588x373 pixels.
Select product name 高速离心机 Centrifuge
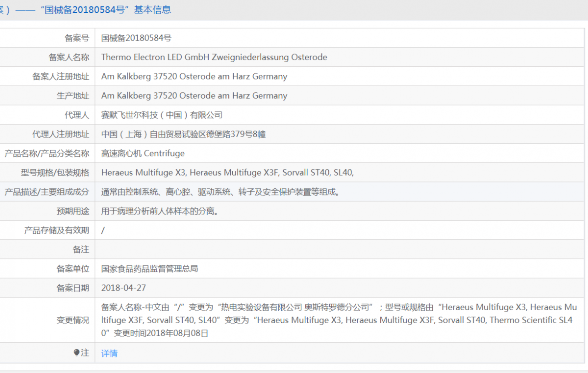[143, 153]
